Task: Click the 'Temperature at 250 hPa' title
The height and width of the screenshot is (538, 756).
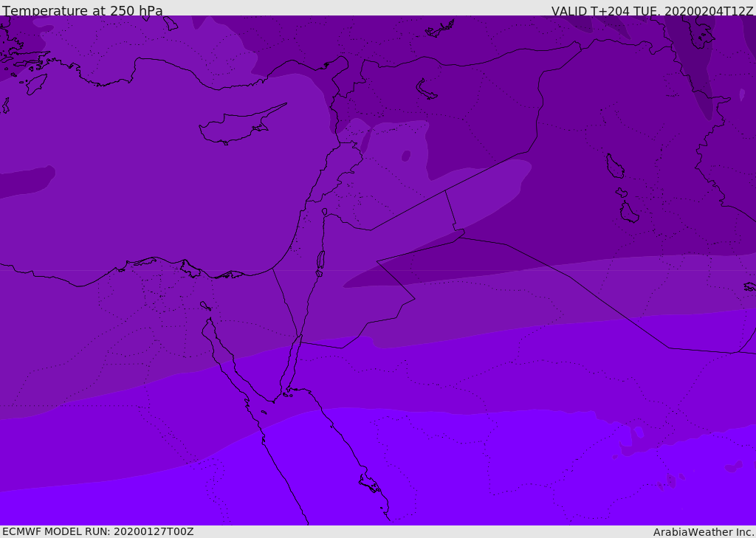Action: point(83,10)
